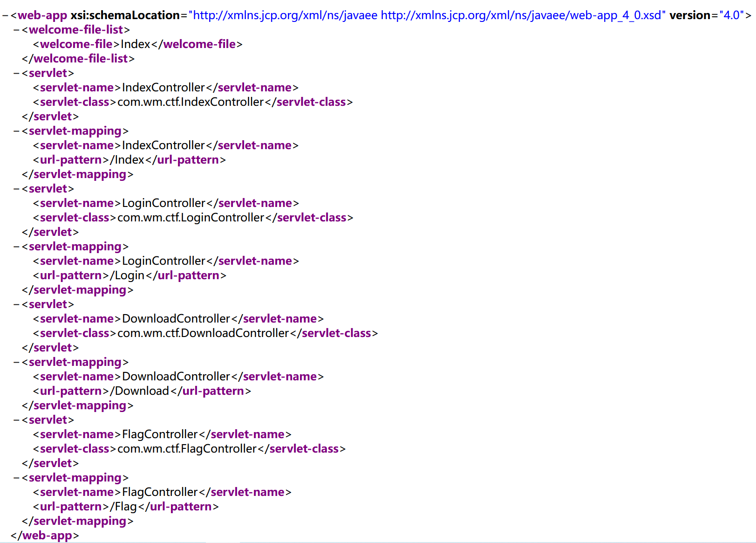Click the closing web-app tag
Viewport: 756px width, 543px height.
coord(45,536)
